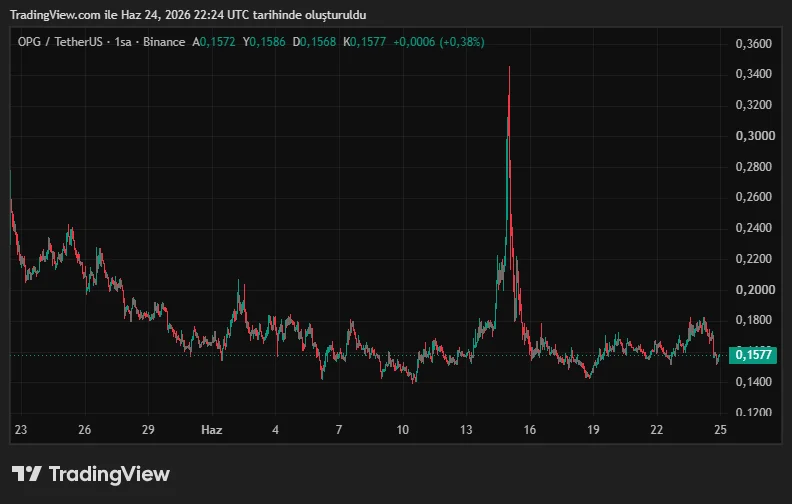The image size is (792, 504).
Task: Click the 1sa interval label
Action: [123, 42]
